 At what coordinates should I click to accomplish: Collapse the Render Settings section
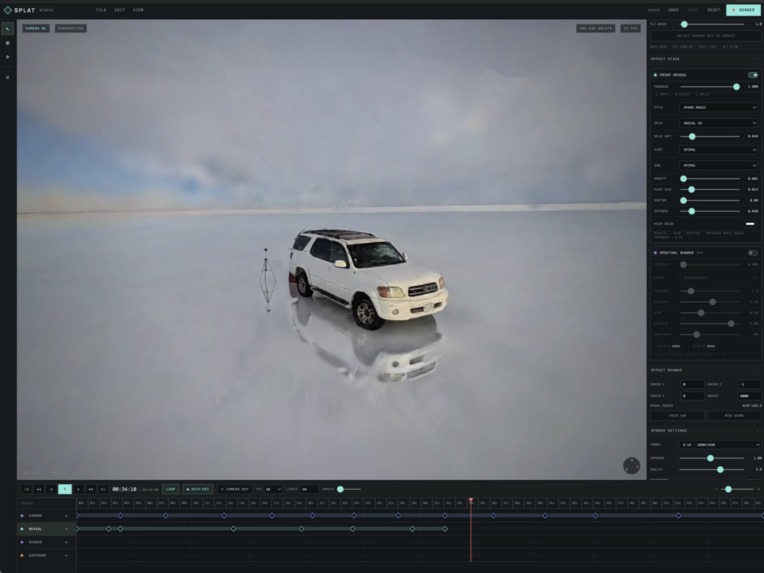(x=757, y=431)
